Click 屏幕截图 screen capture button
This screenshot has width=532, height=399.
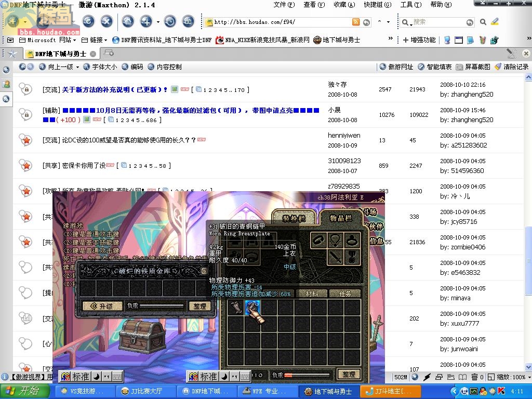tap(473, 67)
